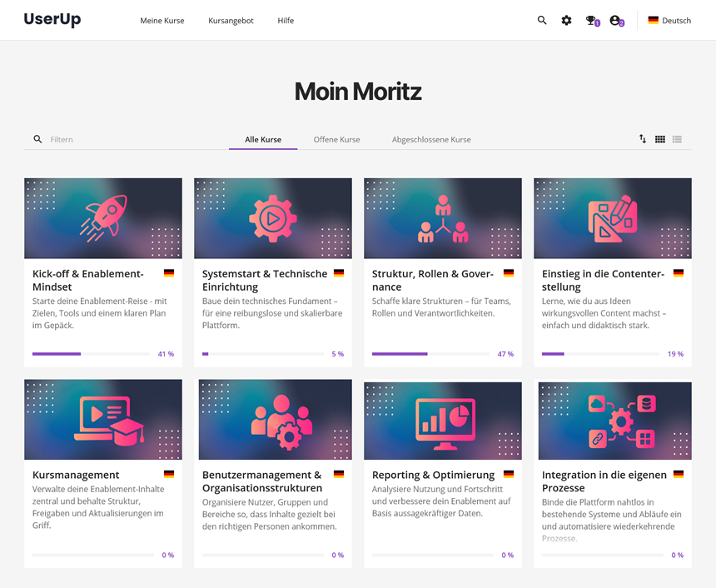Open Hilfe in navigation
This screenshot has width=716, height=588.
pos(286,21)
